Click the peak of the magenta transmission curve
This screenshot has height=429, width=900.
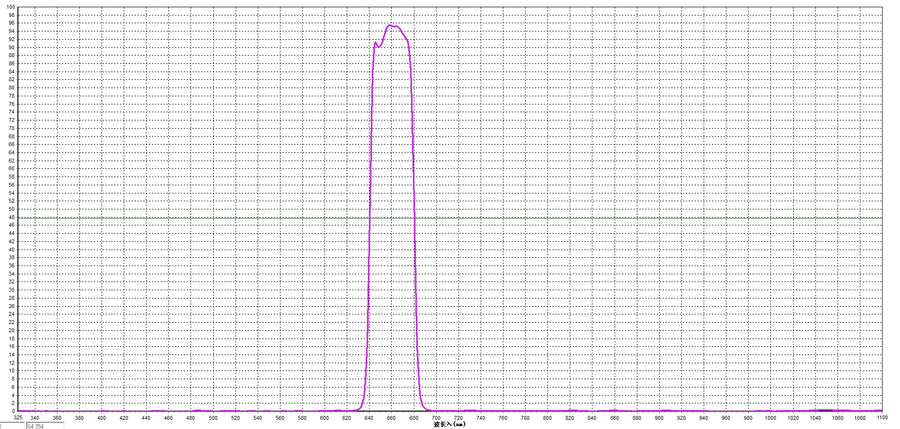click(x=390, y=26)
